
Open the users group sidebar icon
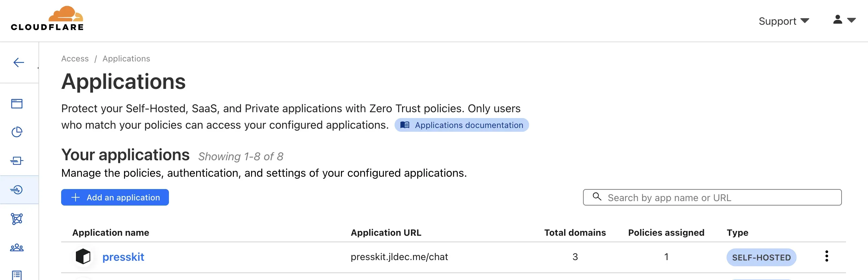(17, 247)
